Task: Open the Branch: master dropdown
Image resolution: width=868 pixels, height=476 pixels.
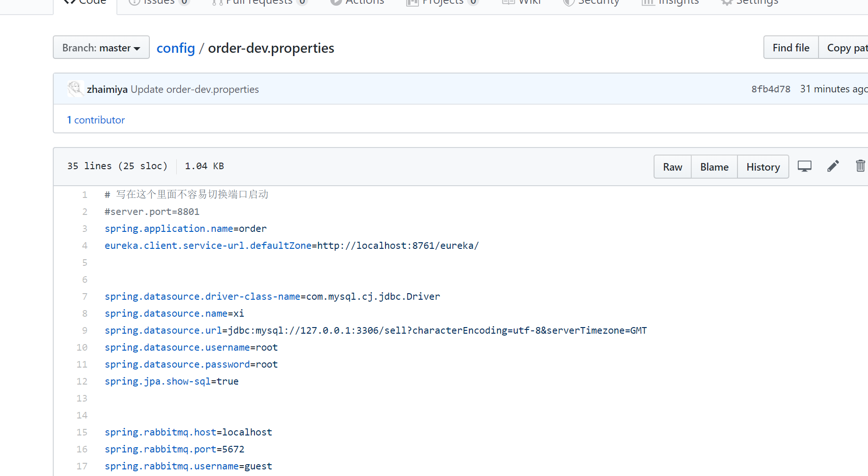Action: 101,48
